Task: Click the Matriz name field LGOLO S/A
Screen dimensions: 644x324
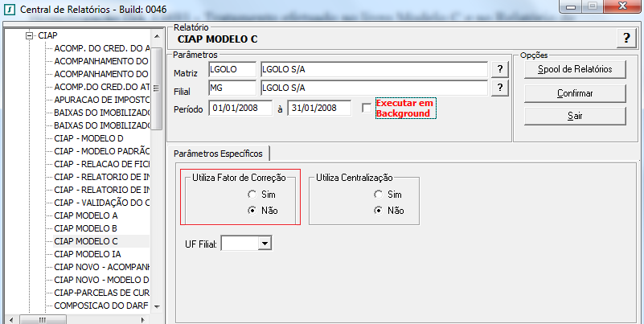Action: (374, 70)
